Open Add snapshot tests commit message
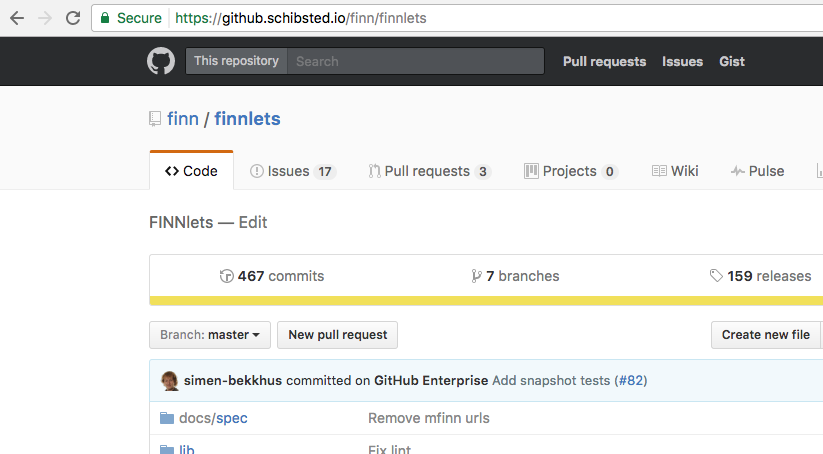 coord(551,381)
